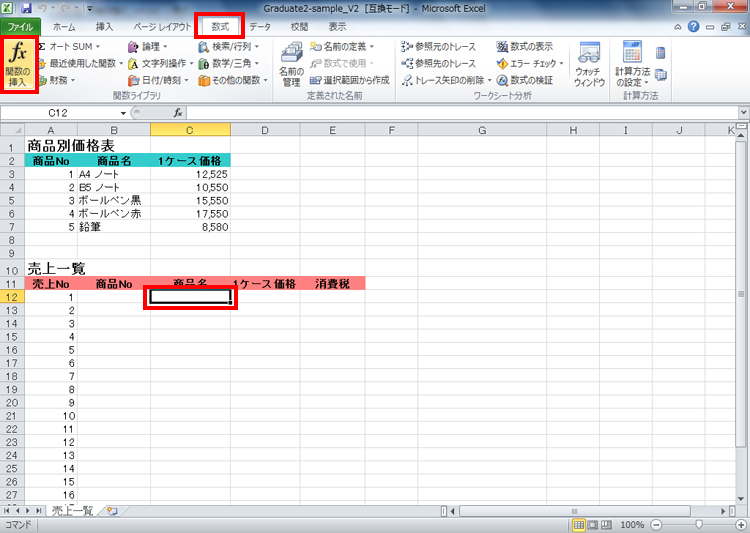Switch to the Data (データ) tab
Viewport: 750px width, 533px height.
[260, 27]
